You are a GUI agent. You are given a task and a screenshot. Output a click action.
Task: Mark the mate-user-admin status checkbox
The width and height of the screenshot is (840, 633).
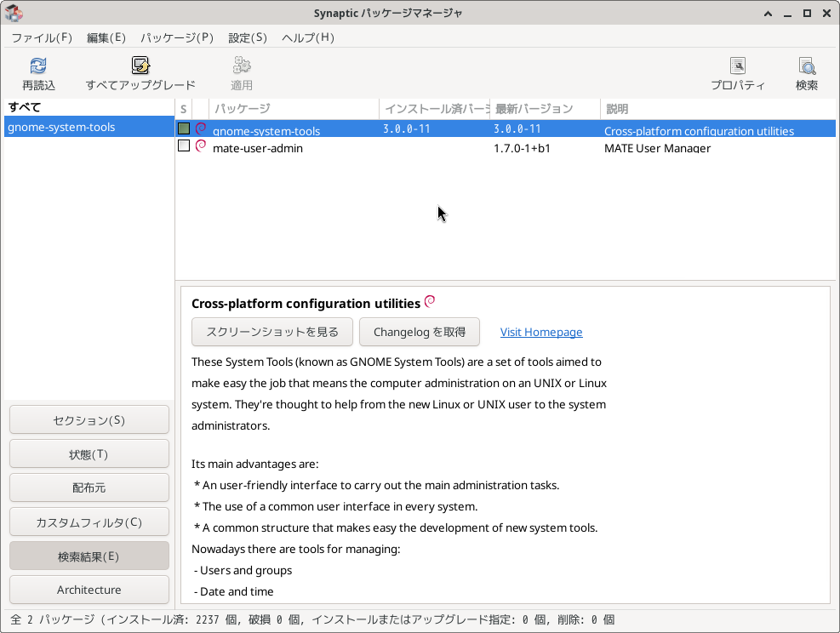pyautogui.click(x=184, y=145)
